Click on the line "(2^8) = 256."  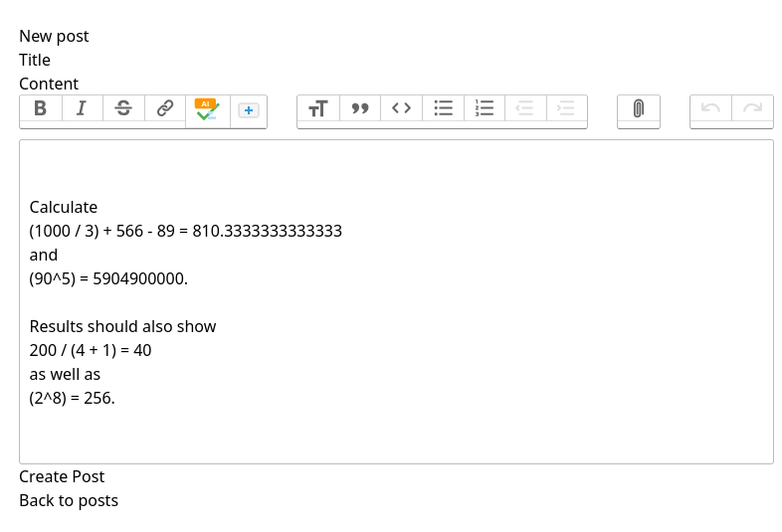(73, 398)
